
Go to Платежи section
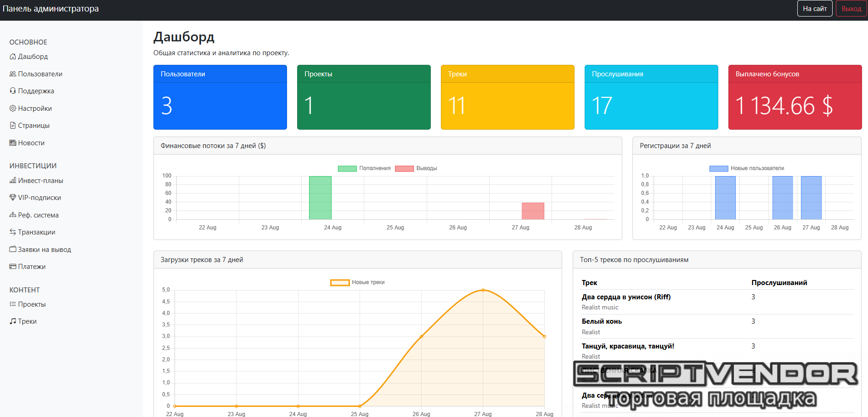[32, 267]
